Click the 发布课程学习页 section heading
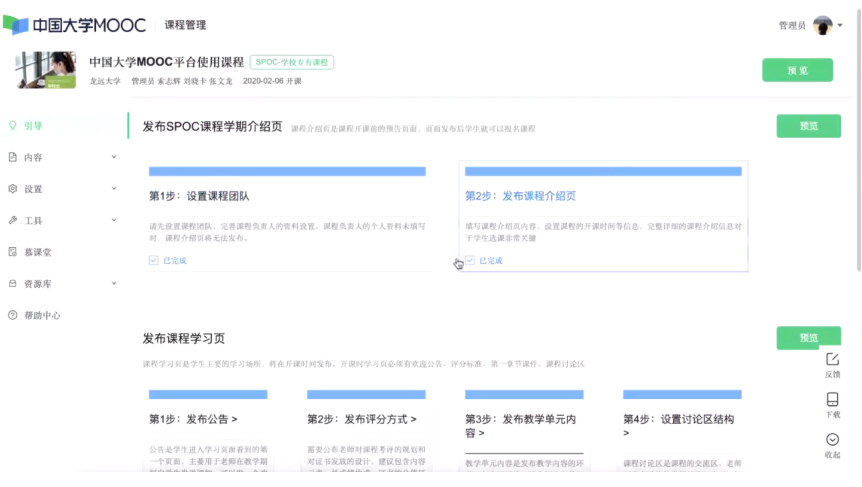862x487 pixels. 184,339
